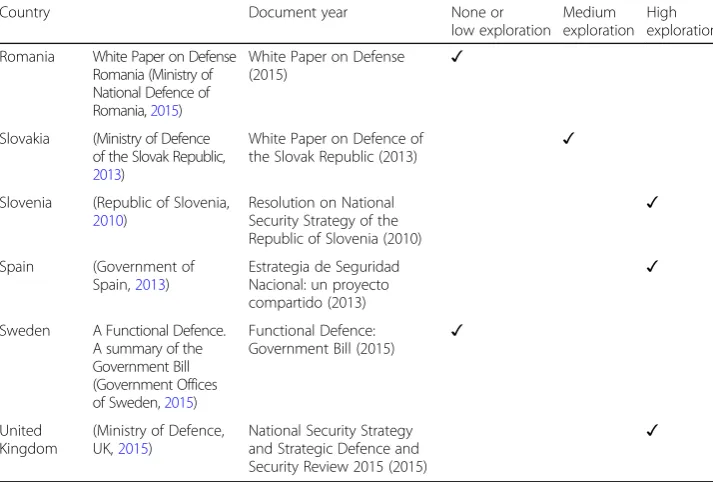Select the Slovakia country cell

click(x=25, y=139)
